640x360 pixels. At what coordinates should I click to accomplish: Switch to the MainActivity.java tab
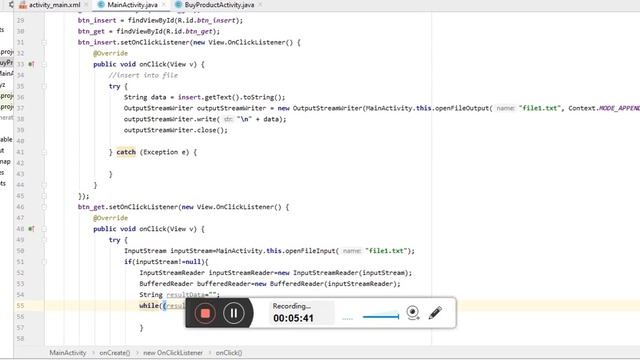(x=132, y=5)
